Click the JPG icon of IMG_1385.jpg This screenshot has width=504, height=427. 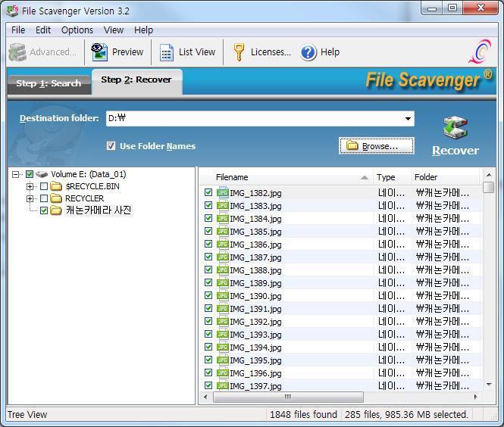pos(222,231)
